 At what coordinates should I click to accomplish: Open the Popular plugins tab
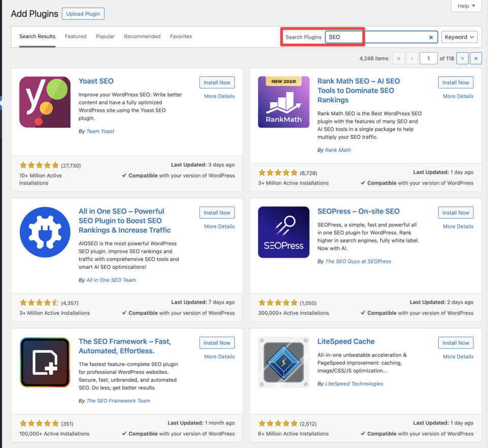[105, 37]
